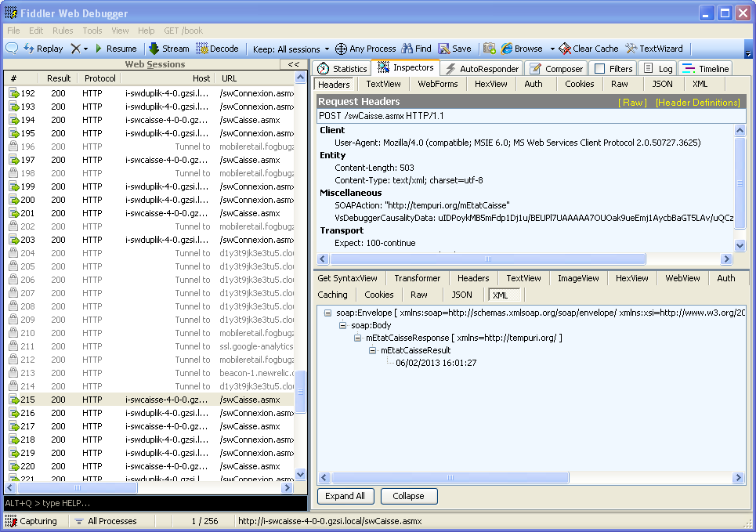Screen dimensions: 756x532
Task: Open the Rules menu
Action: click(x=63, y=31)
